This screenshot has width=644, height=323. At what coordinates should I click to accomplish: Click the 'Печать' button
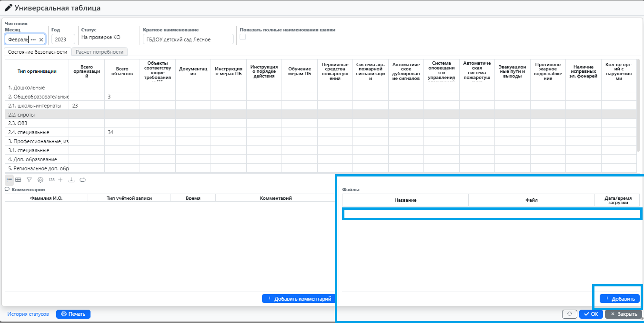click(73, 314)
